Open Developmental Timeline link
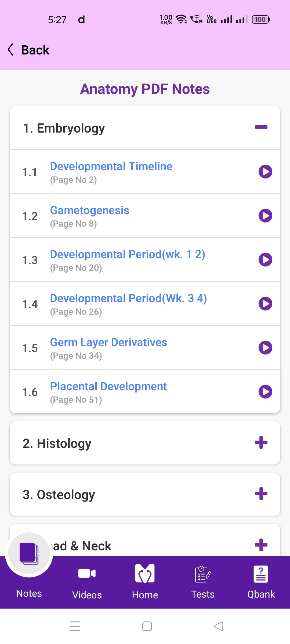Image resolution: width=290 pixels, height=644 pixels. click(111, 166)
